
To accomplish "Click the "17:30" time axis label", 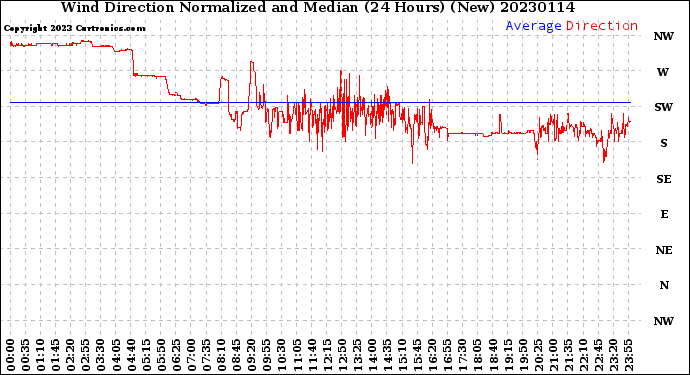I will pos(462,355).
